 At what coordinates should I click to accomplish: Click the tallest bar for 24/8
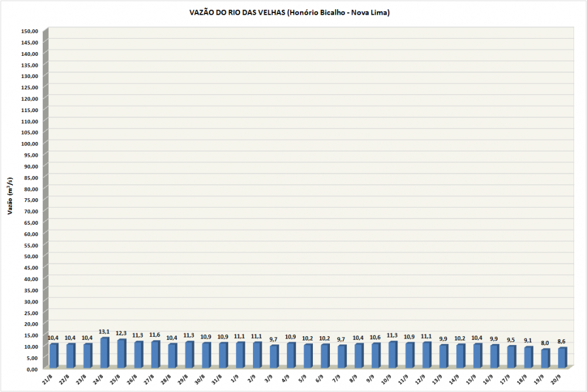(x=104, y=353)
